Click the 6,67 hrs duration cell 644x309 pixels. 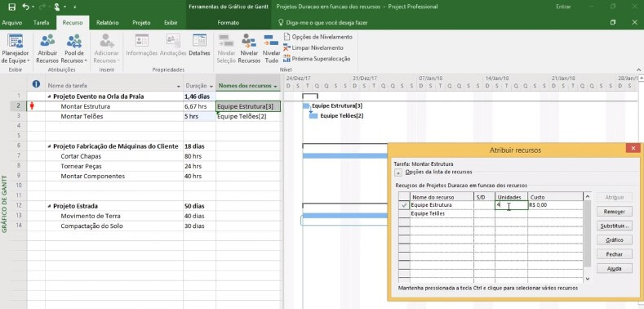click(199, 106)
